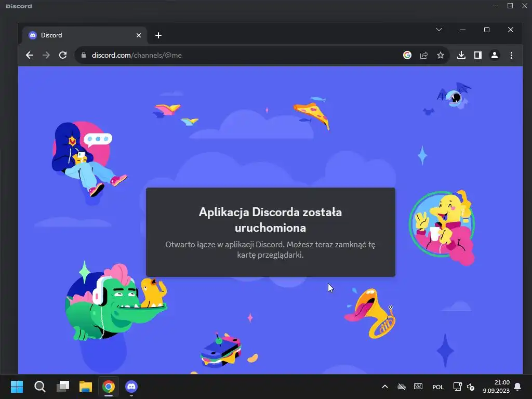Maximize the outer Discord window
Image resolution: width=532 pixels, height=399 pixels.
click(510, 6)
